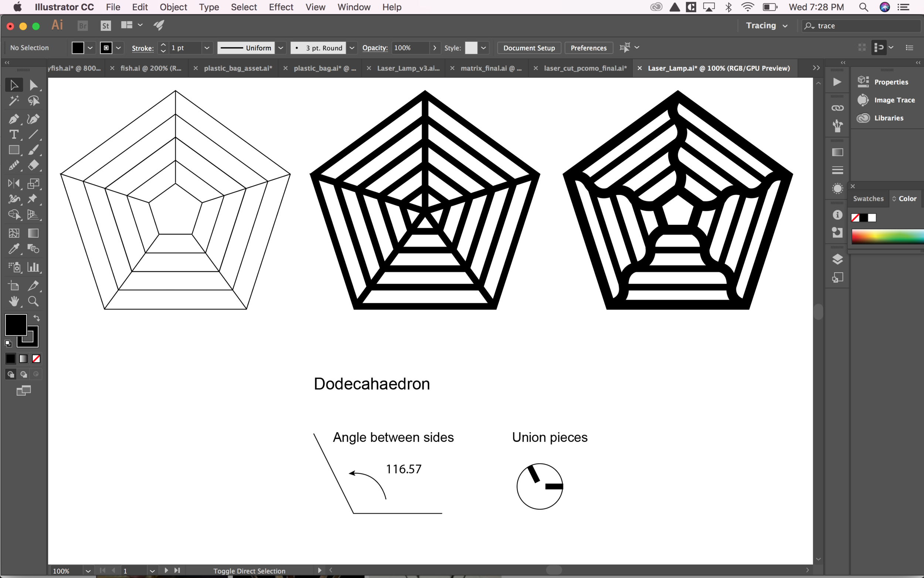
Task: Activate the Zoom tool
Action: pyautogui.click(x=33, y=302)
